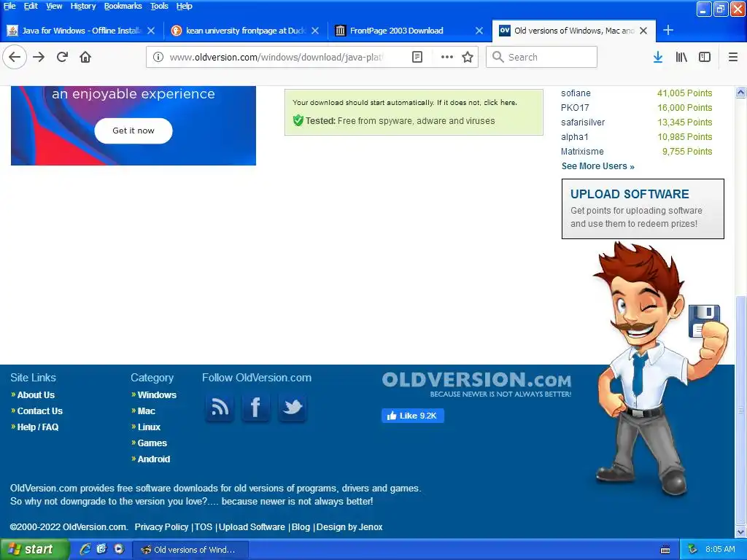Open Design by Jenox link

pyautogui.click(x=349, y=527)
